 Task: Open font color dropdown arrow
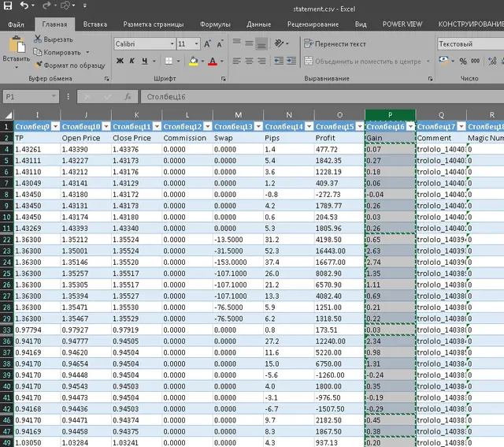point(222,61)
